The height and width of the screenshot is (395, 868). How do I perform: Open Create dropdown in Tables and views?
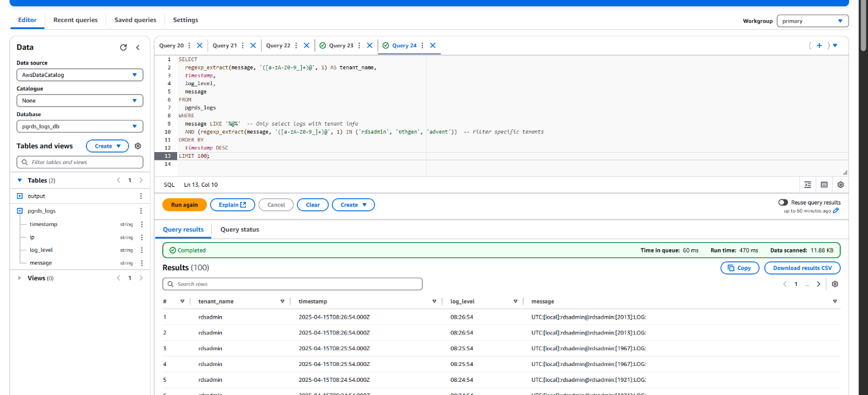pyautogui.click(x=107, y=146)
